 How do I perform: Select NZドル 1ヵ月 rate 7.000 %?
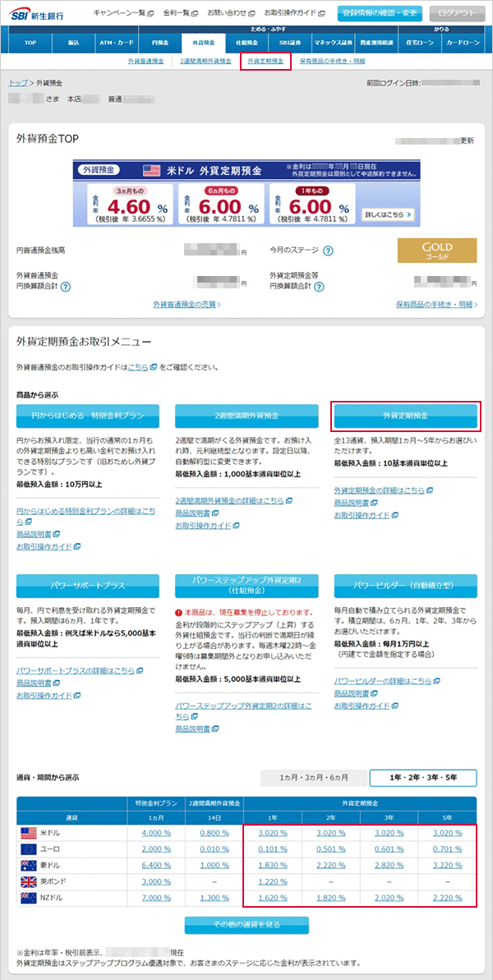click(x=155, y=898)
